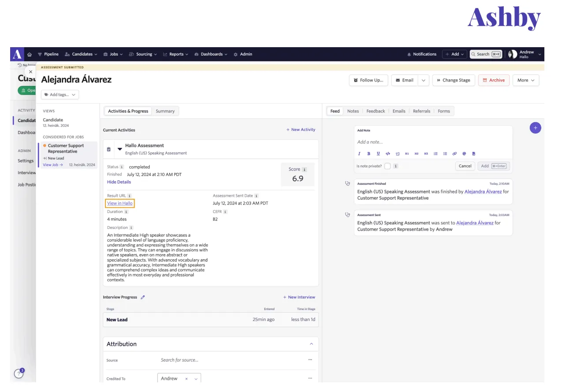
Task: Collapse the Hallo Assessment section
Action: [120, 149]
